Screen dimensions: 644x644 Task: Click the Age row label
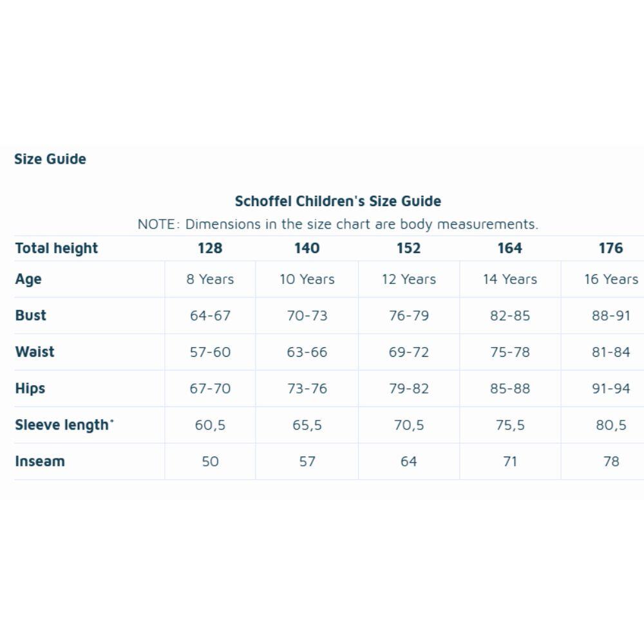pyautogui.click(x=28, y=279)
